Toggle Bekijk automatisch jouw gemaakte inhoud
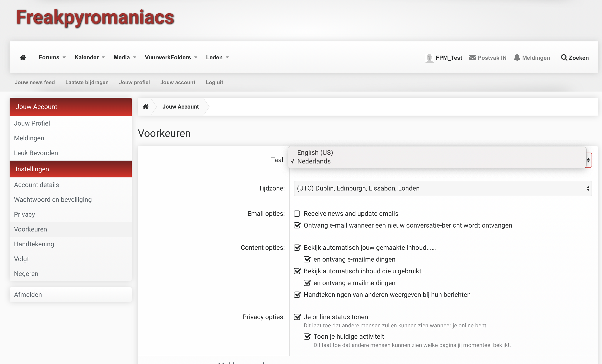This screenshot has height=364, width=602. (297, 248)
